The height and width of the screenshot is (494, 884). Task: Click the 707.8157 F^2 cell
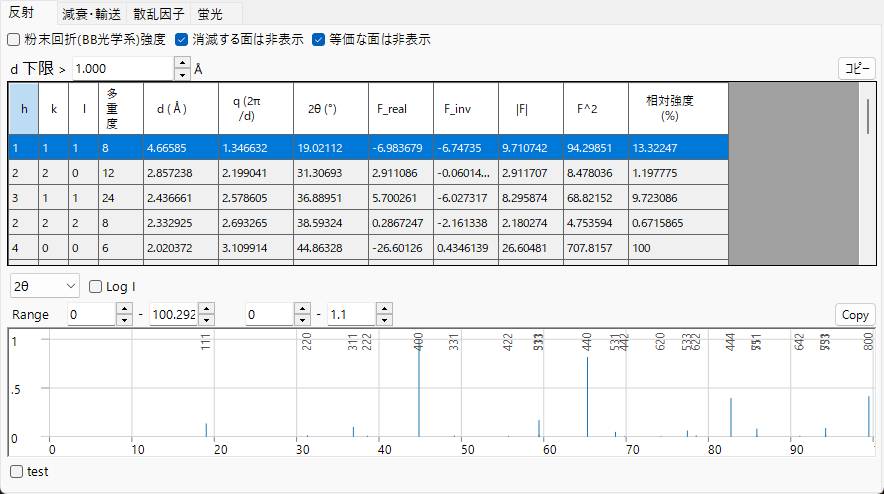595,248
